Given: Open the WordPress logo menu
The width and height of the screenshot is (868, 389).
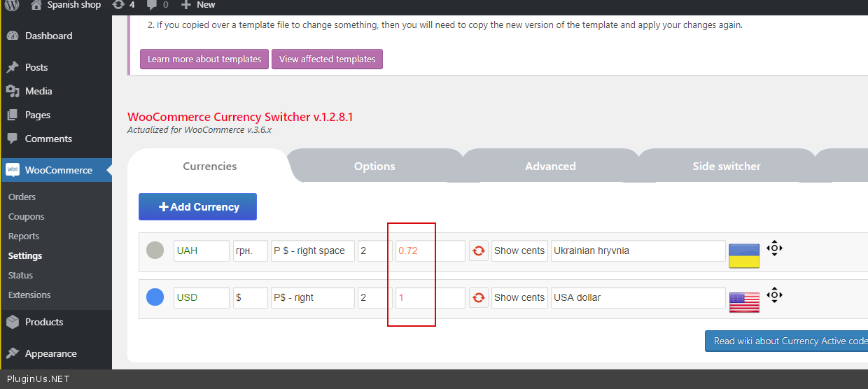Looking at the screenshot, I should click(11, 5).
